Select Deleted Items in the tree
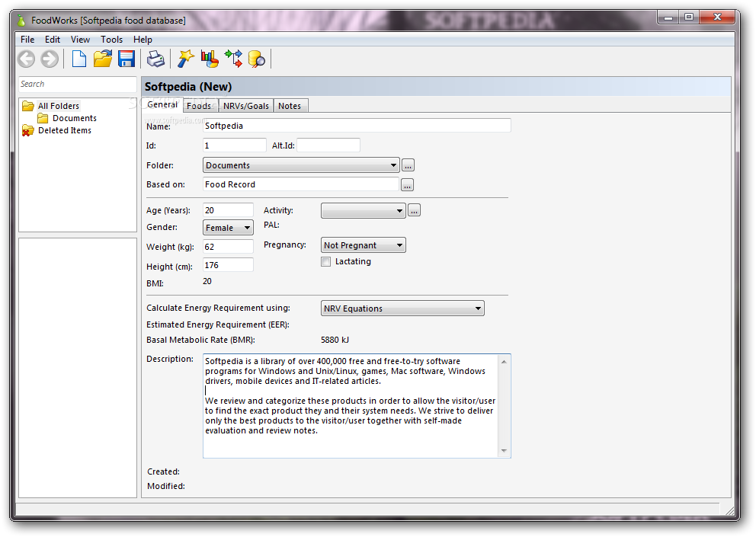Image resolution: width=756 pixels, height=537 pixels. (65, 131)
